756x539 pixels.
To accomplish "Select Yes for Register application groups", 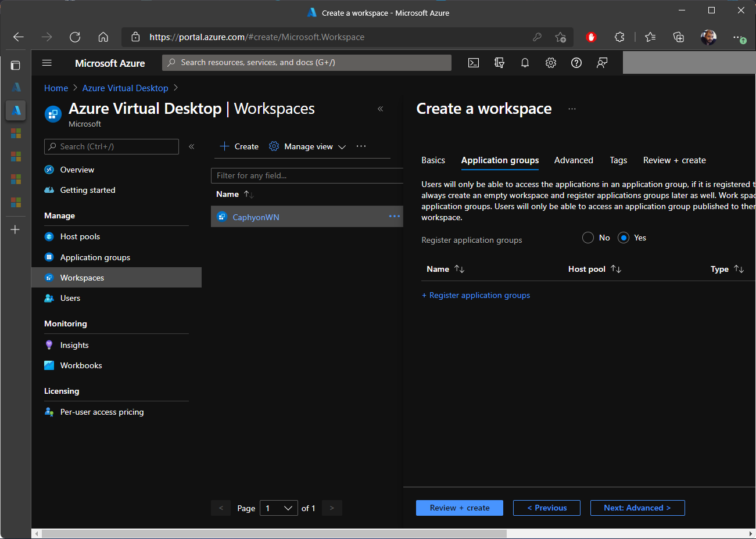I will 624,238.
